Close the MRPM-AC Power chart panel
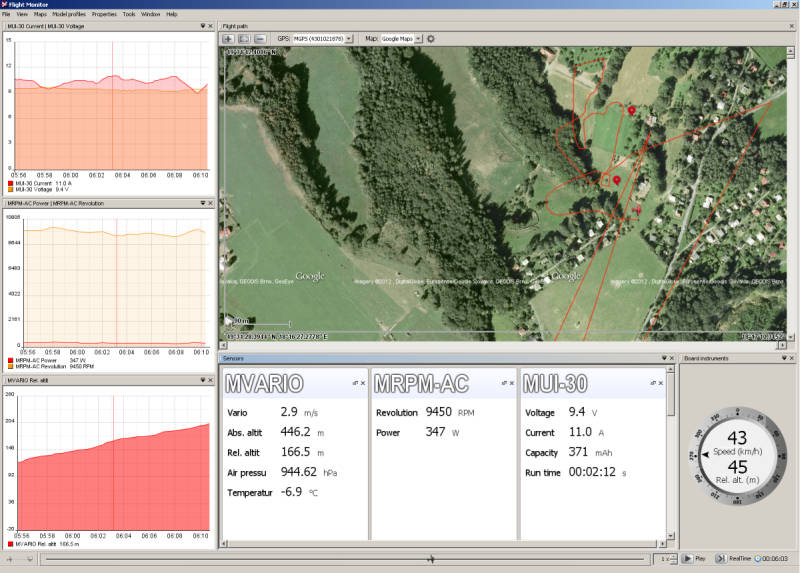800x573 pixels. click(x=210, y=203)
